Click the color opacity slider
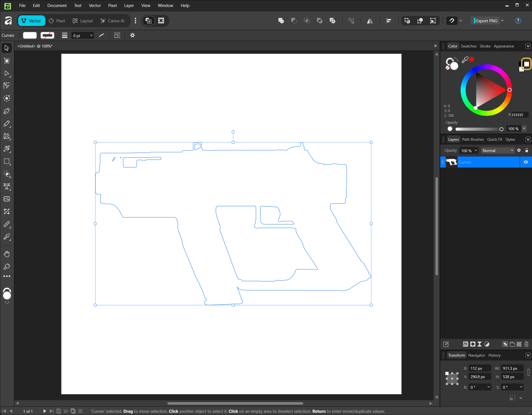532x415 pixels. point(478,129)
